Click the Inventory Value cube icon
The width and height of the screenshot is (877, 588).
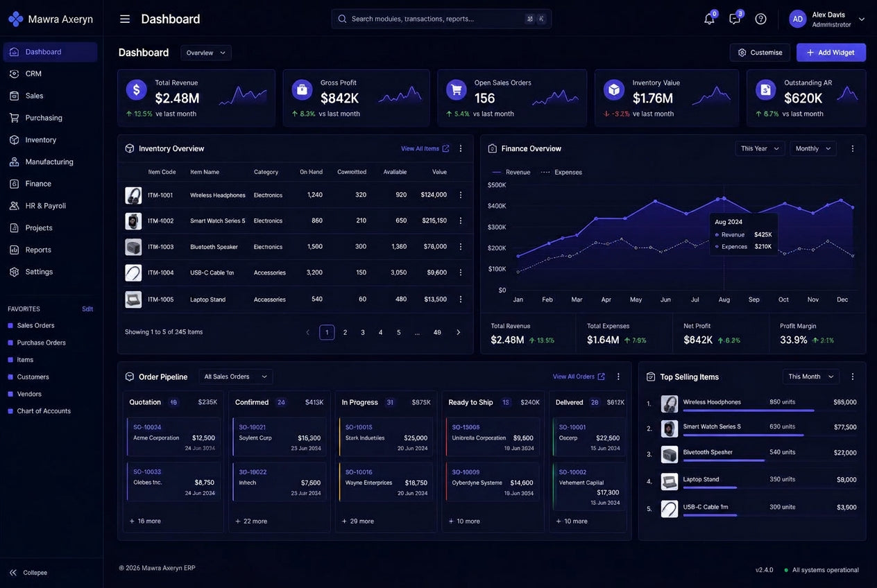pos(613,89)
